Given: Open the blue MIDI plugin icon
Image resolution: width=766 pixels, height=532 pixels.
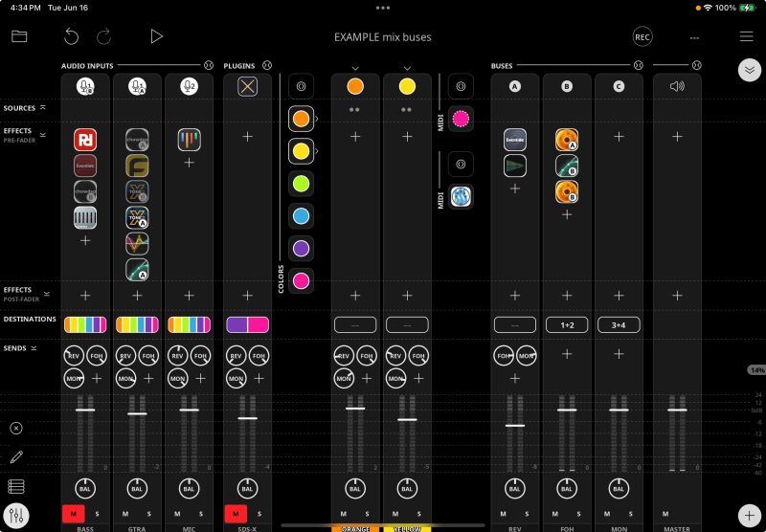Looking at the screenshot, I should click(x=461, y=196).
